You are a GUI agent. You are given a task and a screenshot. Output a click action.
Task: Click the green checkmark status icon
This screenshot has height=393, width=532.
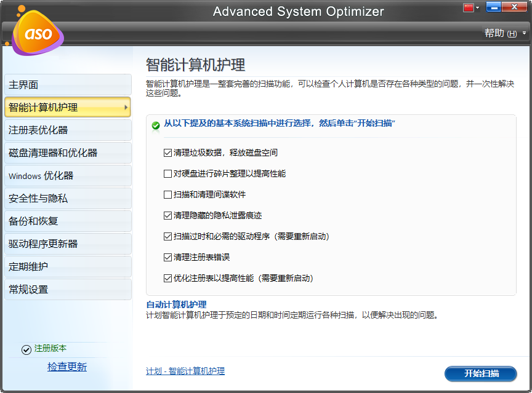(156, 125)
